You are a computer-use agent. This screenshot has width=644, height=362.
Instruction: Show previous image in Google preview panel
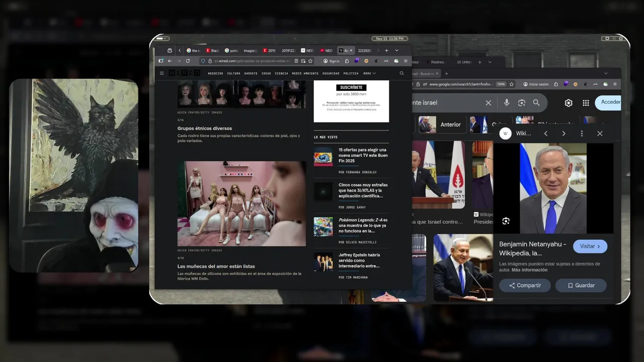(x=545, y=133)
